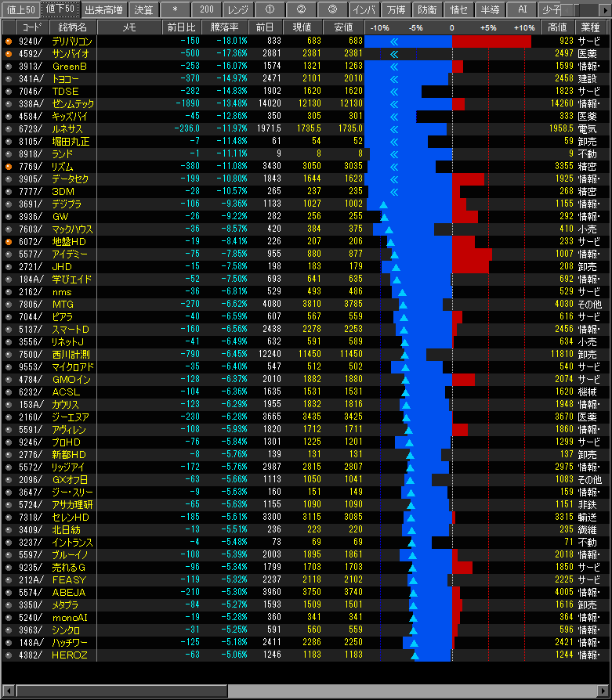Click the red range bar of 2721 JHD row

pyautogui.click(x=470, y=267)
